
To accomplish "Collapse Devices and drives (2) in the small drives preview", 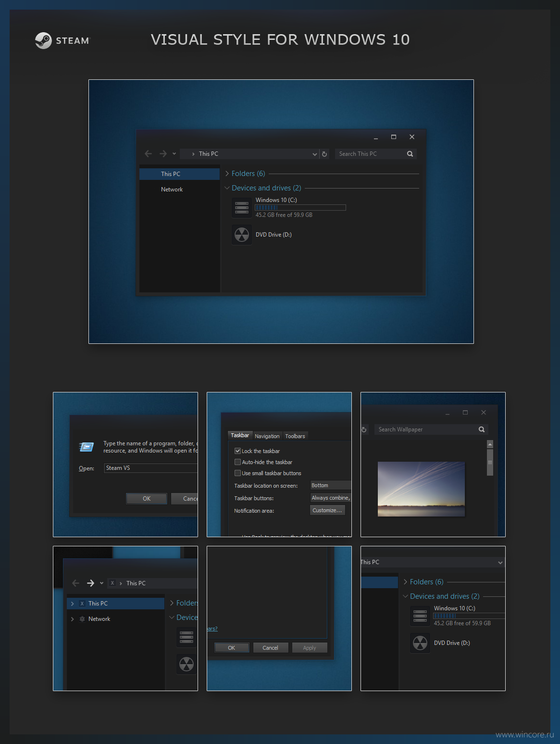I will (x=405, y=596).
